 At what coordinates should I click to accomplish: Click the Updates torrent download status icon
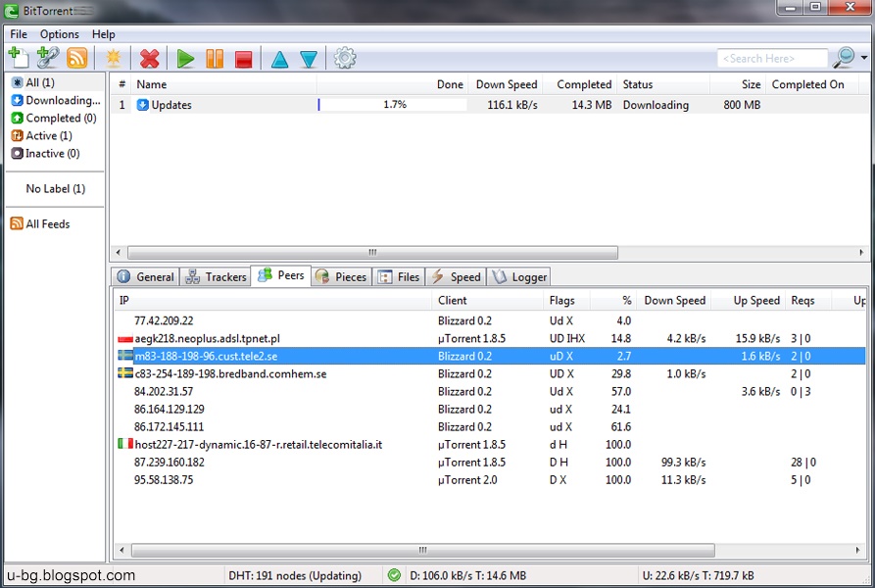point(142,105)
